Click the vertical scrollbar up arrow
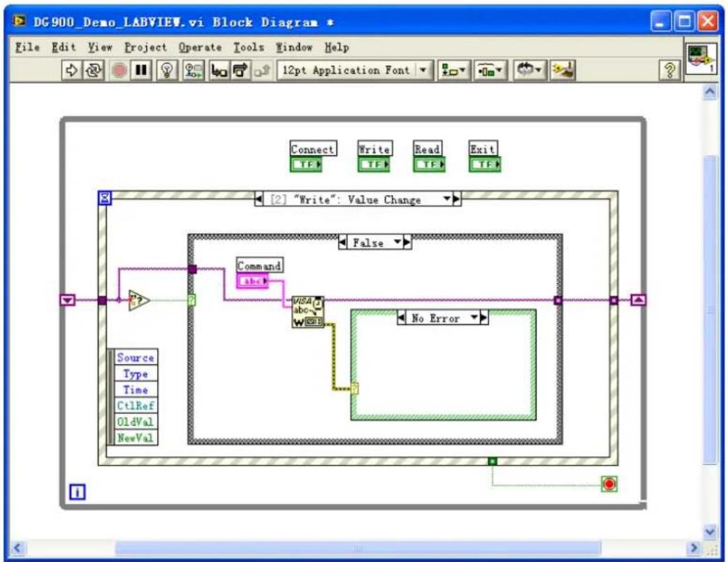Screen dimensions: 728x562 pos(710,92)
